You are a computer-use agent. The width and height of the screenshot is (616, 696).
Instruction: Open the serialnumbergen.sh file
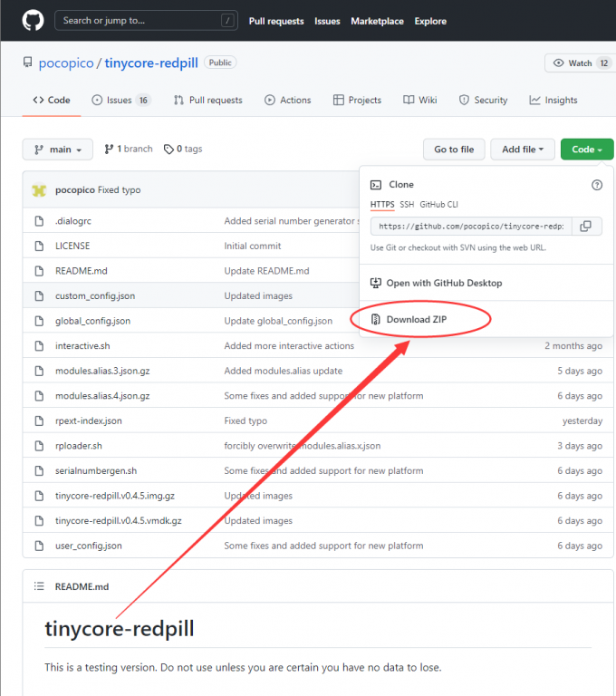(x=96, y=471)
